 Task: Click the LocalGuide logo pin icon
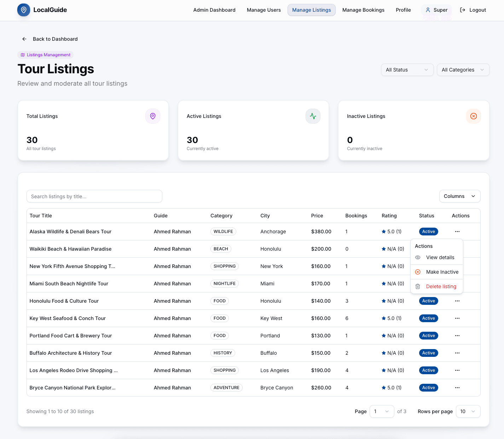pyautogui.click(x=23, y=10)
